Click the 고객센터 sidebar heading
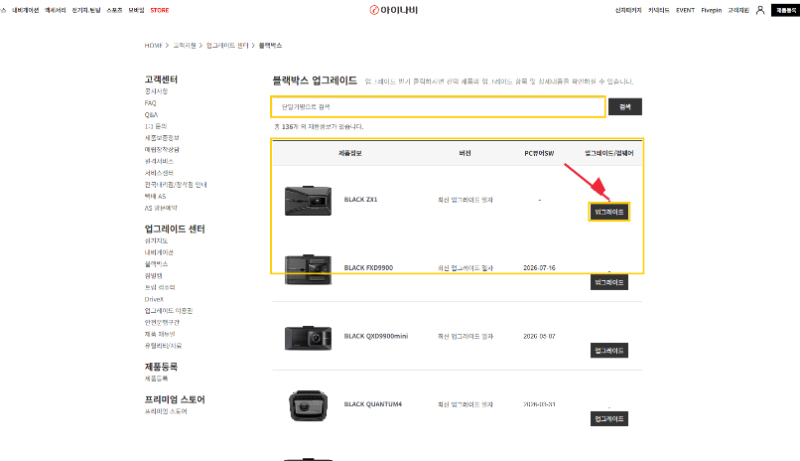 (x=161, y=79)
